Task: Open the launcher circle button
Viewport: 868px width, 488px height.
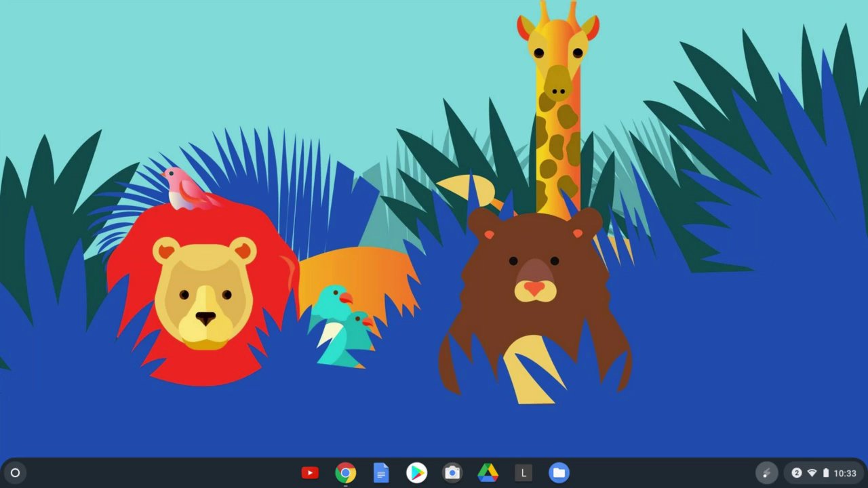Action: [x=15, y=473]
